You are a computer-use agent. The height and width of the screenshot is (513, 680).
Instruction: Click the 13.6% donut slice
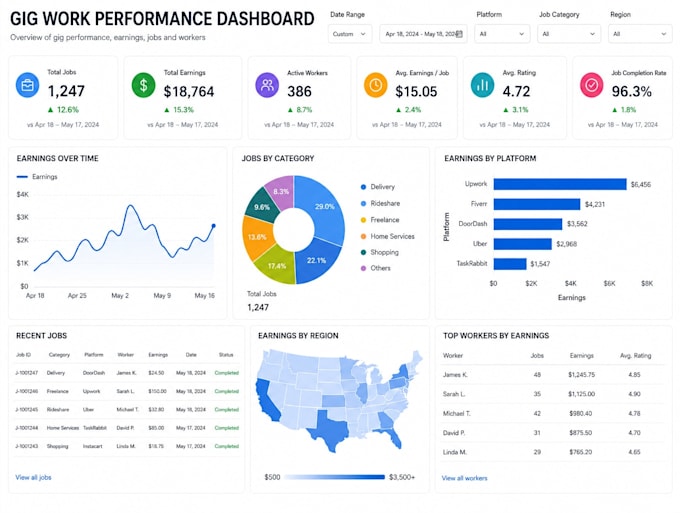(257, 237)
